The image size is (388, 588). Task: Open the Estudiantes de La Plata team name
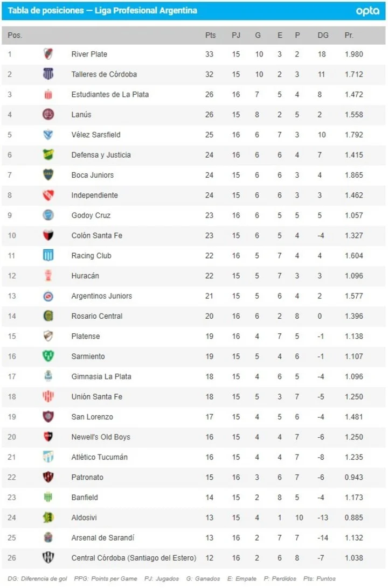coord(110,94)
